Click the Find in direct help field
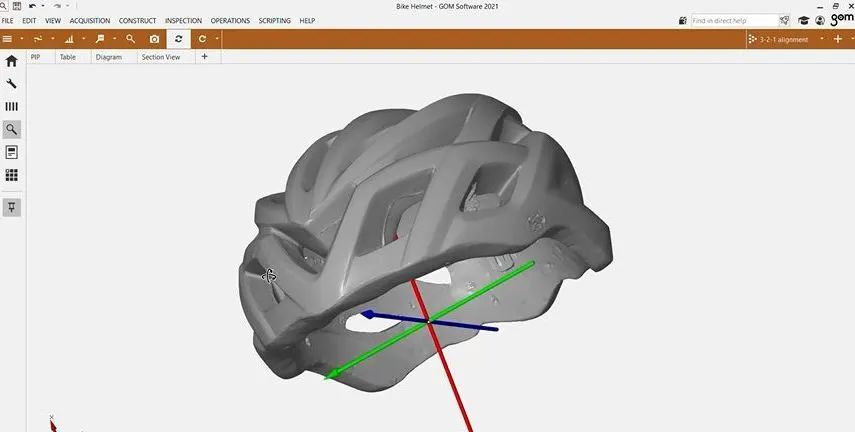 (733, 20)
